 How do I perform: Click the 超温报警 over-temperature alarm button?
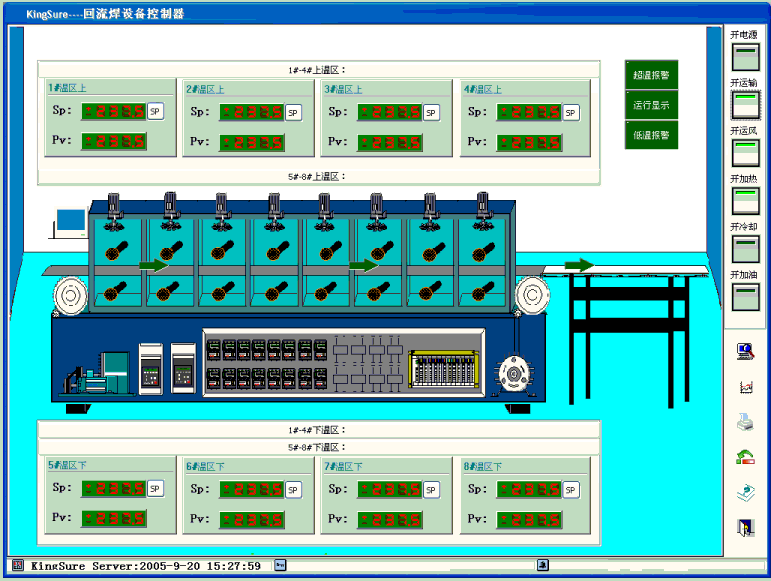(651, 74)
